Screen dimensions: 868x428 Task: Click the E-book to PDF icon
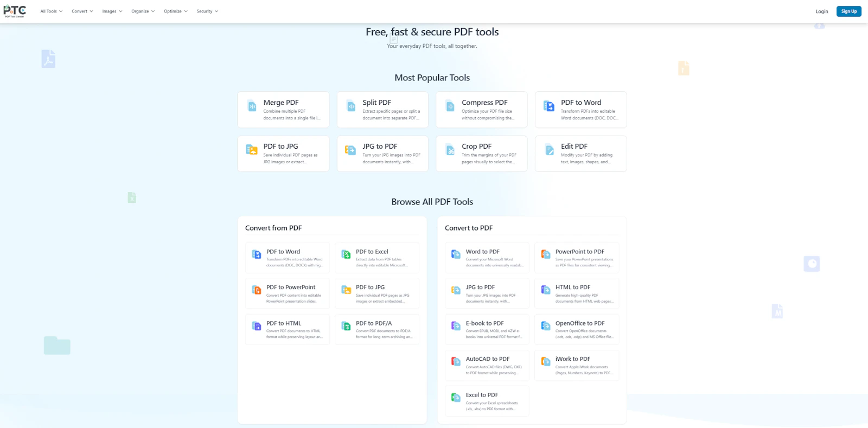(x=456, y=326)
